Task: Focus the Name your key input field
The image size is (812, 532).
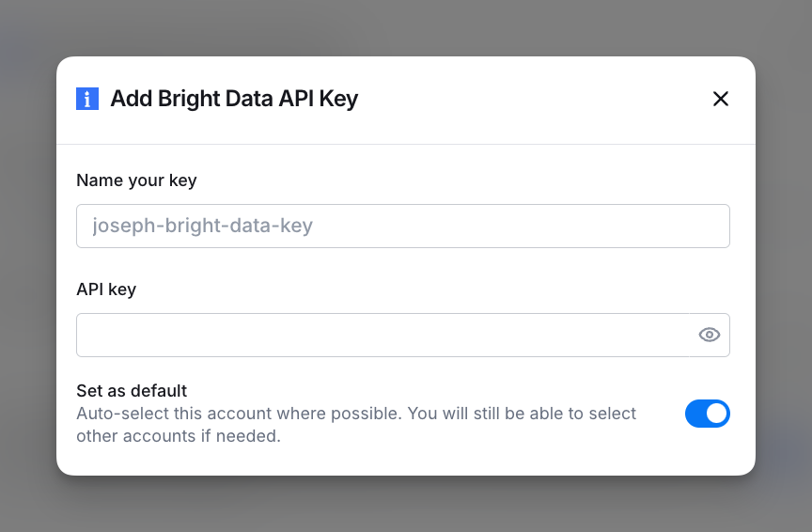Action: [402, 226]
